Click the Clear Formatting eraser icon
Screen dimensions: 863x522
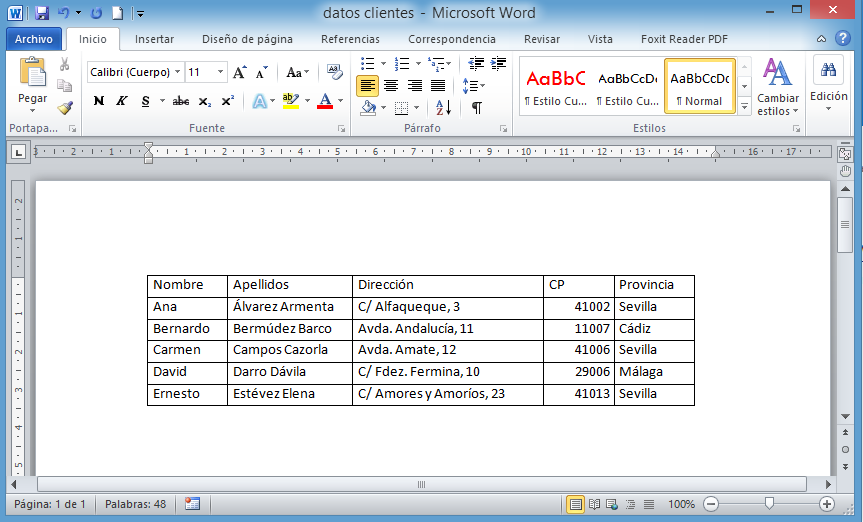point(334,72)
